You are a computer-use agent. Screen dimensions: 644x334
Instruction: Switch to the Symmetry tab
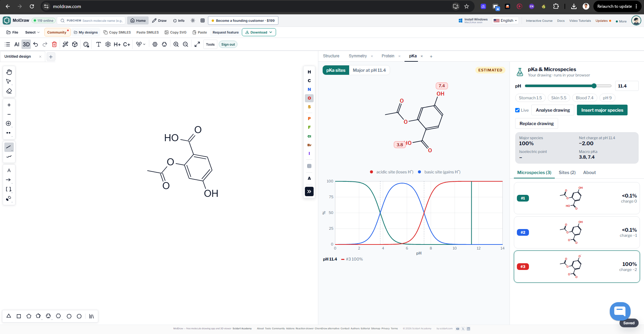coord(358,56)
